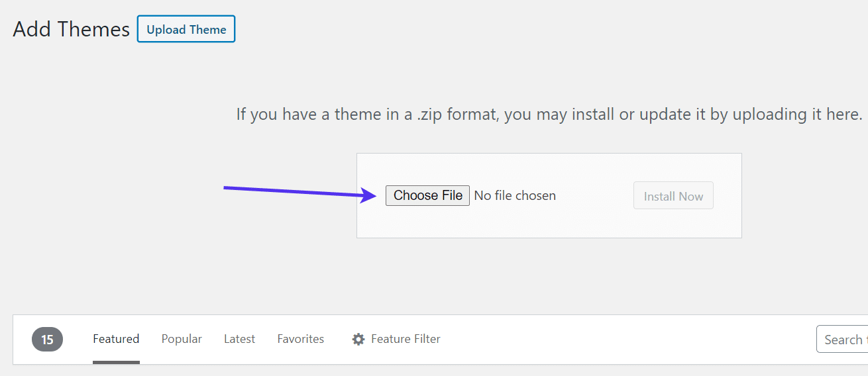Click empty space between file picker and Install Now
The width and height of the screenshot is (868, 376).
[x=594, y=196]
